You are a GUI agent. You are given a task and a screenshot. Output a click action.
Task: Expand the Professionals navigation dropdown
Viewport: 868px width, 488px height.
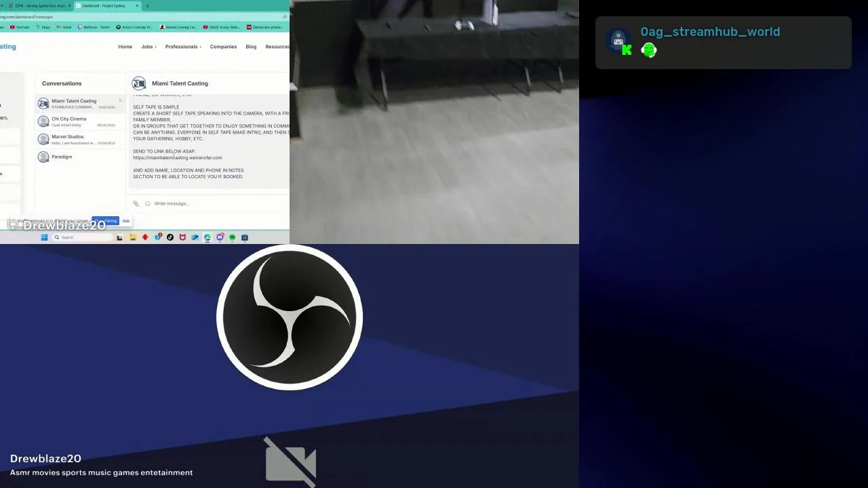click(183, 47)
